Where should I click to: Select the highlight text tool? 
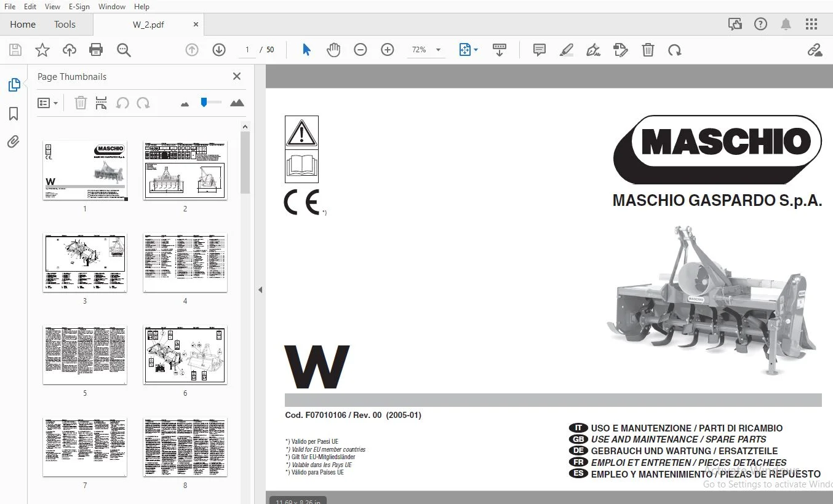tap(567, 50)
